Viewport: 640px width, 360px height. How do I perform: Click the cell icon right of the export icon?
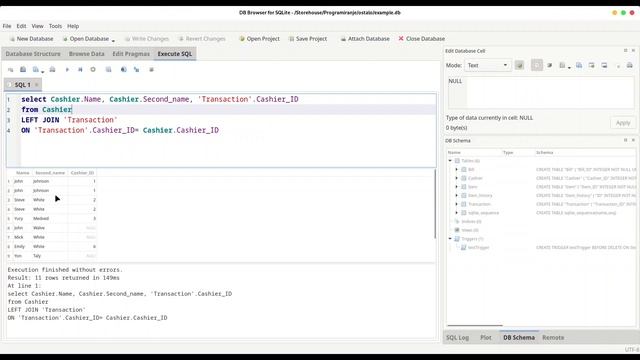(604, 65)
